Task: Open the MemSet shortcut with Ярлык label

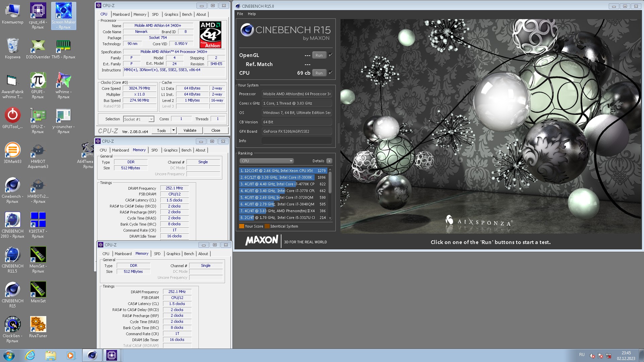Action: click(x=38, y=260)
